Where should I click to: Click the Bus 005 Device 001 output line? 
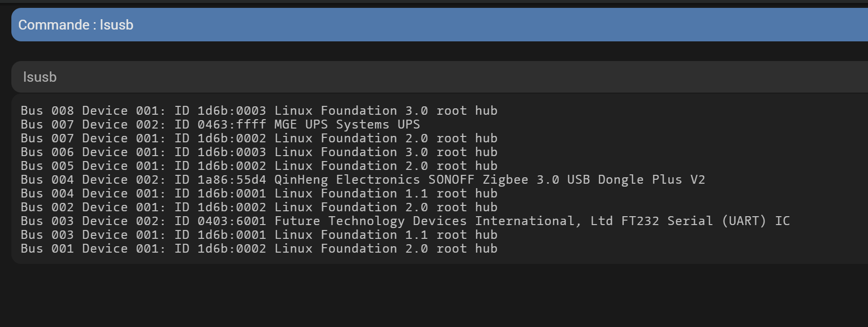[259, 166]
